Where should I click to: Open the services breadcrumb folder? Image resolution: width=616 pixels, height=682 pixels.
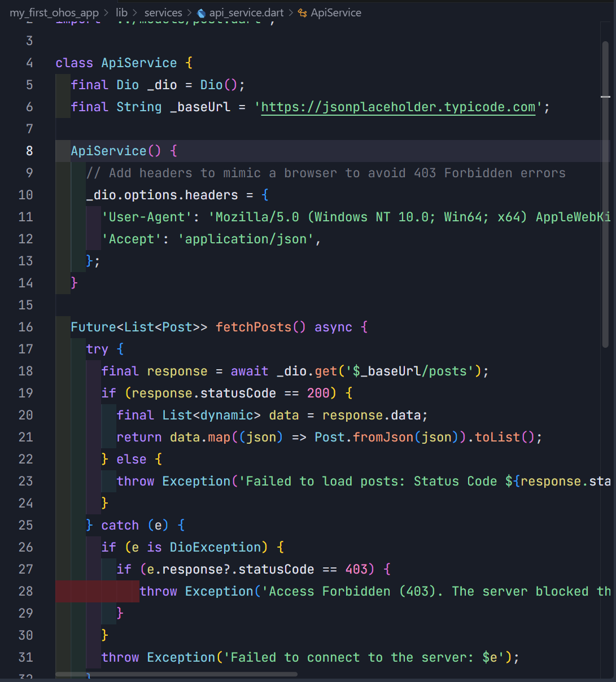coord(163,12)
